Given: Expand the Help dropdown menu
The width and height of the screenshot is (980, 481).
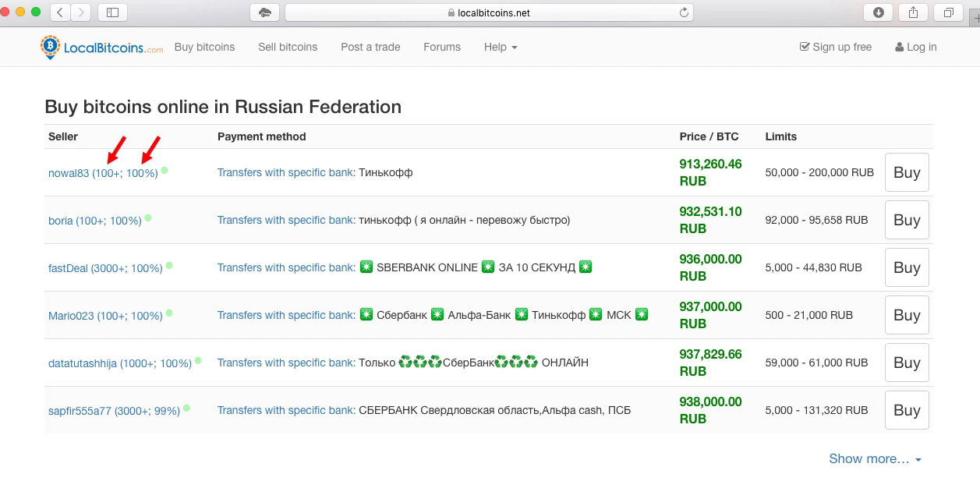Looking at the screenshot, I should click(501, 47).
